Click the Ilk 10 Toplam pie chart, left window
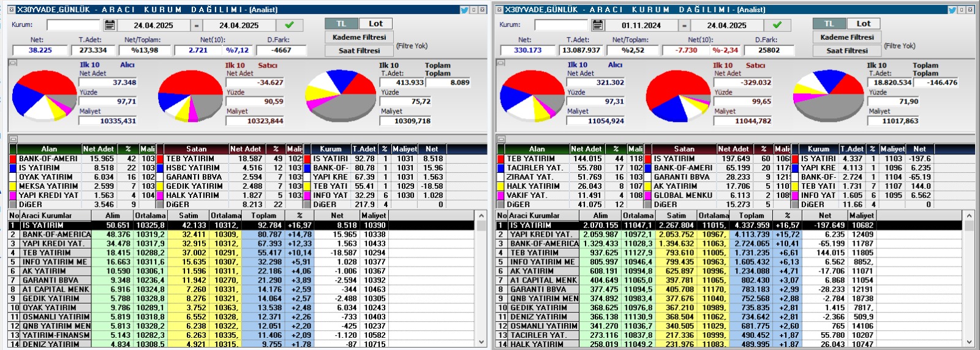 [341, 97]
